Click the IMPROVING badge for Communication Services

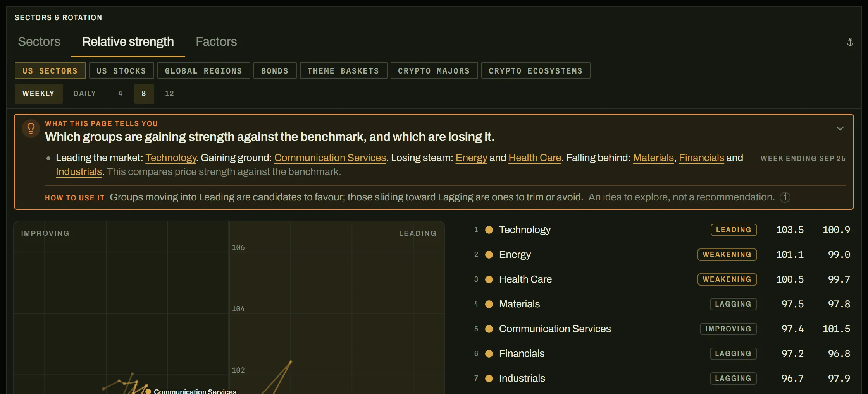point(728,329)
